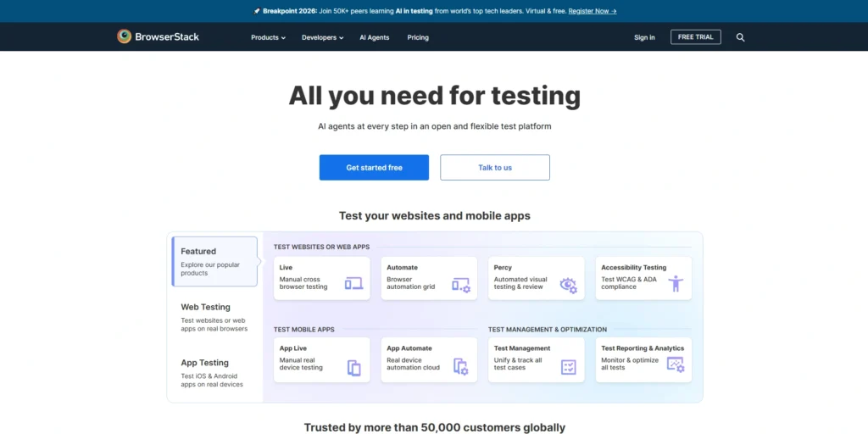
Task: Select the App Testing tab
Action: pyautogui.click(x=214, y=373)
